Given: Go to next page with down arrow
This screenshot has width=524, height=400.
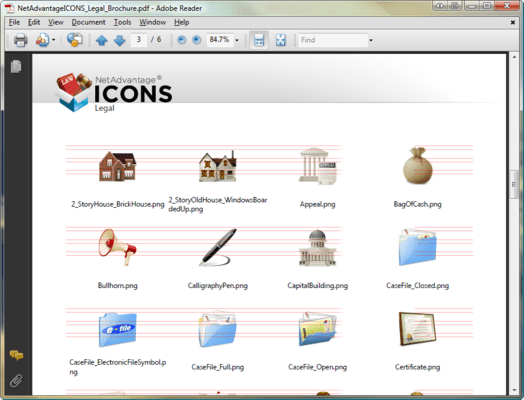Looking at the screenshot, I should [119, 40].
